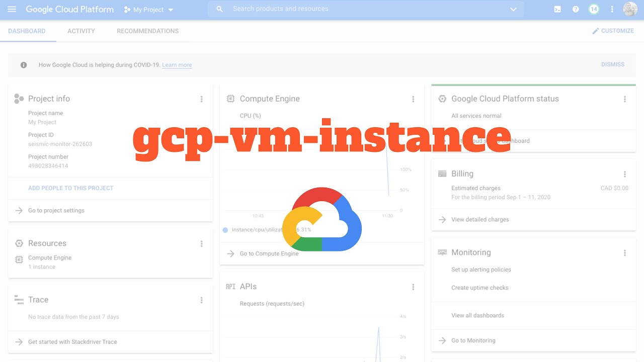Viewport: 644px width, 362px height.
Task: Switch to the Recommendations tab
Action: coord(147,31)
